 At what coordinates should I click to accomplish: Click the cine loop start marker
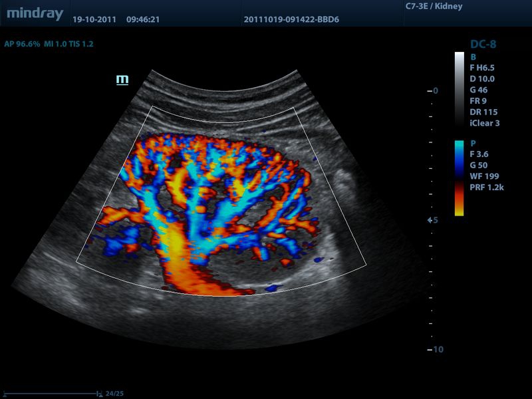tap(3, 394)
